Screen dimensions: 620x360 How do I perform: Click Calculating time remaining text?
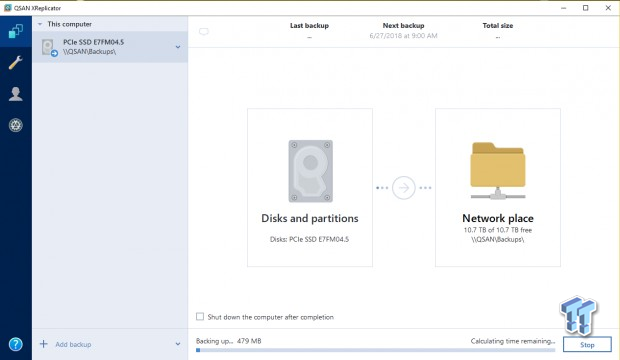(513, 341)
